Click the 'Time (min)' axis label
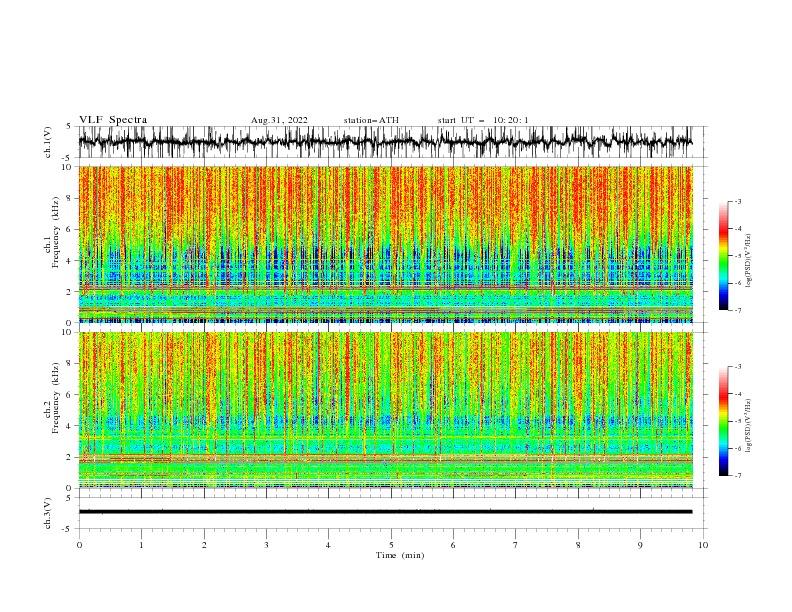This screenshot has height=612, width=792. (x=400, y=555)
